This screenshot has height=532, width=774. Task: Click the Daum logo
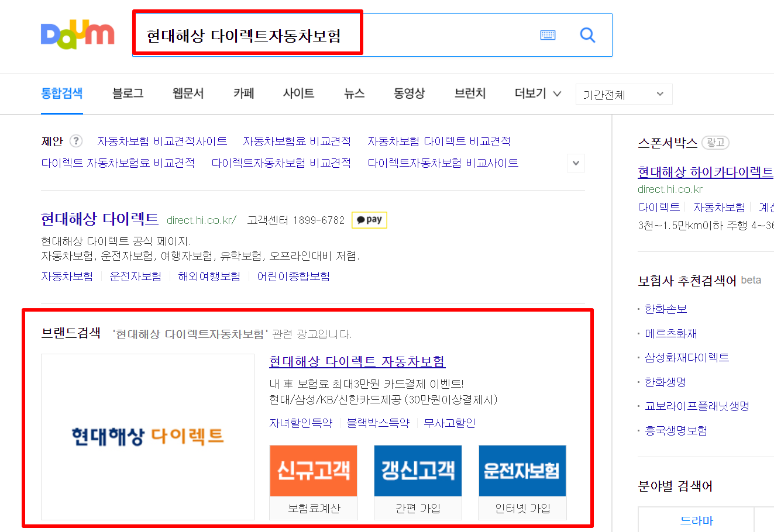[x=77, y=34]
